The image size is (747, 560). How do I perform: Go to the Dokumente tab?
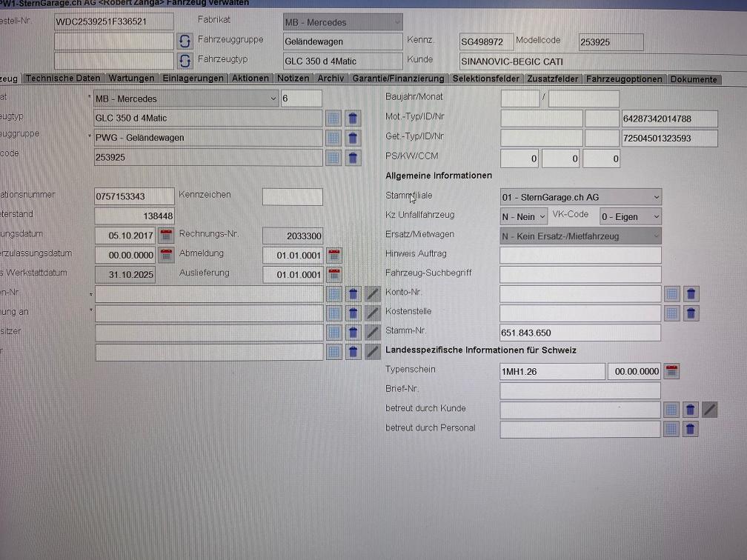(694, 79)
